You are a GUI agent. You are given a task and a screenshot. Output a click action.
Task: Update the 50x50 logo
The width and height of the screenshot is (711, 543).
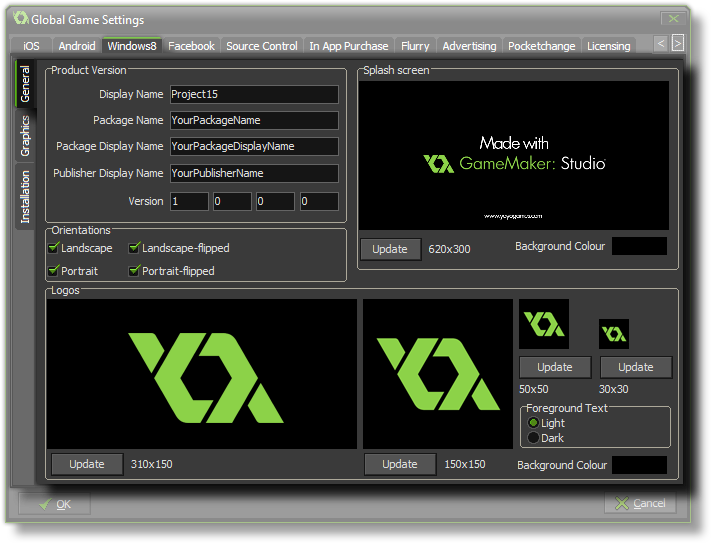(555, 367)
